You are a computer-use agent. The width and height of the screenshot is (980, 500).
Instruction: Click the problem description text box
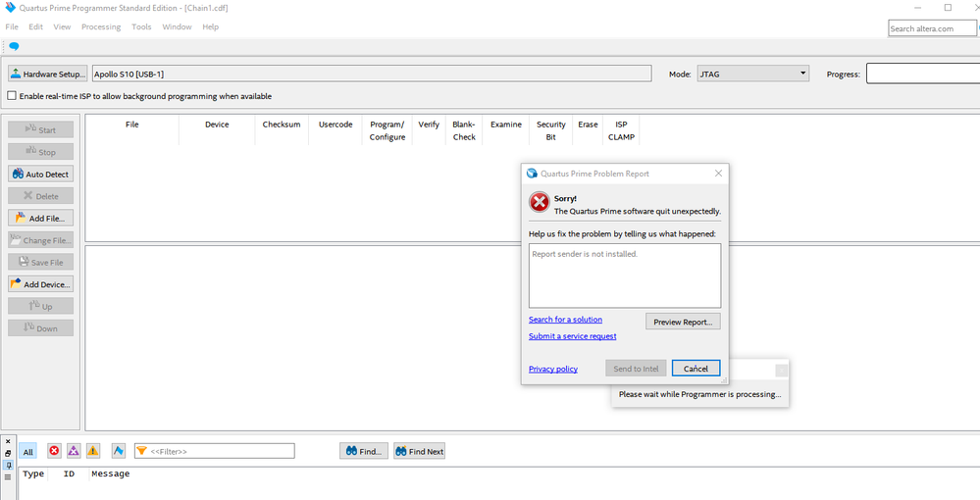tap(624, 275)
